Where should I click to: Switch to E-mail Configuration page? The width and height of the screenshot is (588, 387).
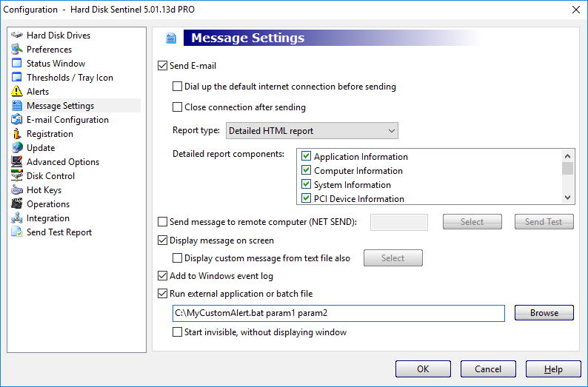pos(67,120)
